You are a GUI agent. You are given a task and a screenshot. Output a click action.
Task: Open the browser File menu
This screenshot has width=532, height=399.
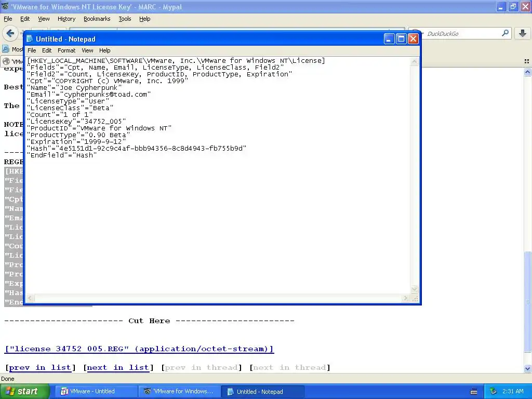(8, 19)
